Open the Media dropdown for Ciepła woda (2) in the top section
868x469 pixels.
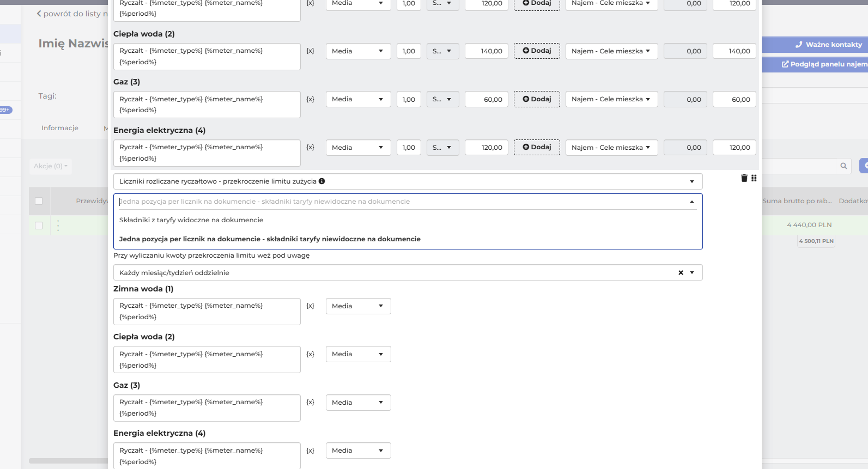[x=359, y=51]
